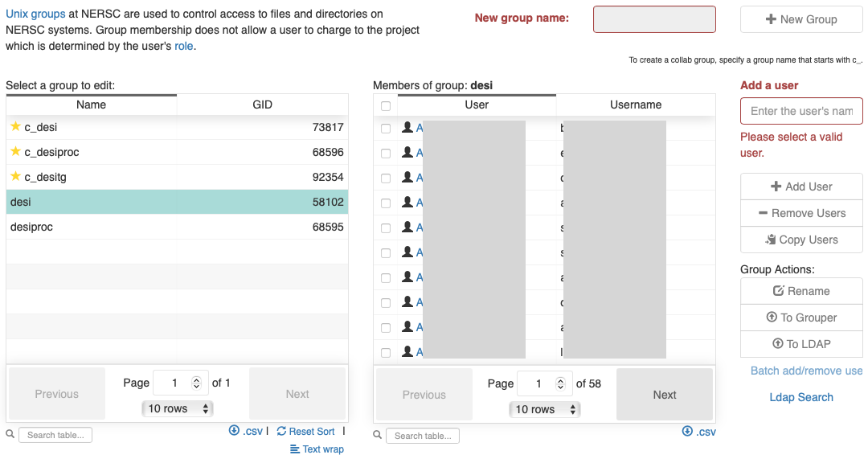Download the members table as .csv
Image resolution: width=868 pixels, height=455 pixels.
click(698, 432)
